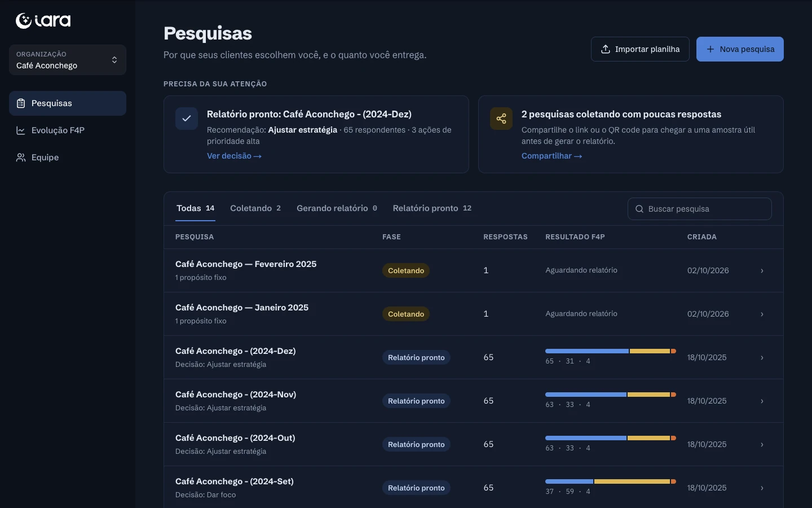Switch to the Coletando tab
The height and width of the screenshot is (508, 812).
pyautogui.click(x=255, y=208)
